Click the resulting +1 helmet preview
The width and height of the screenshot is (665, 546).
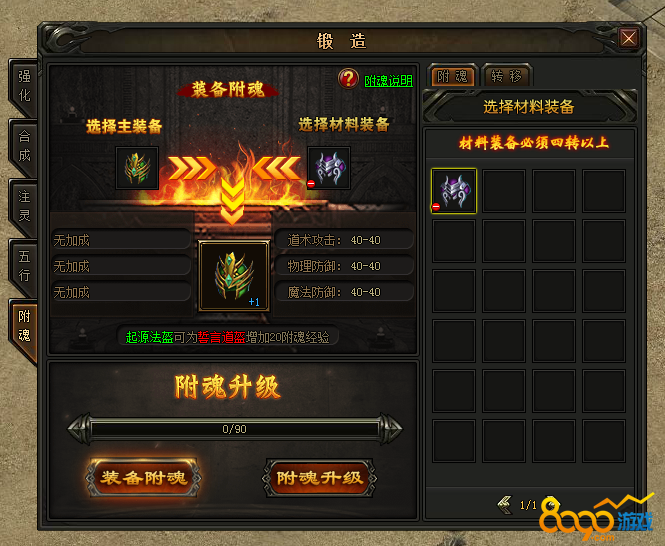234,276
